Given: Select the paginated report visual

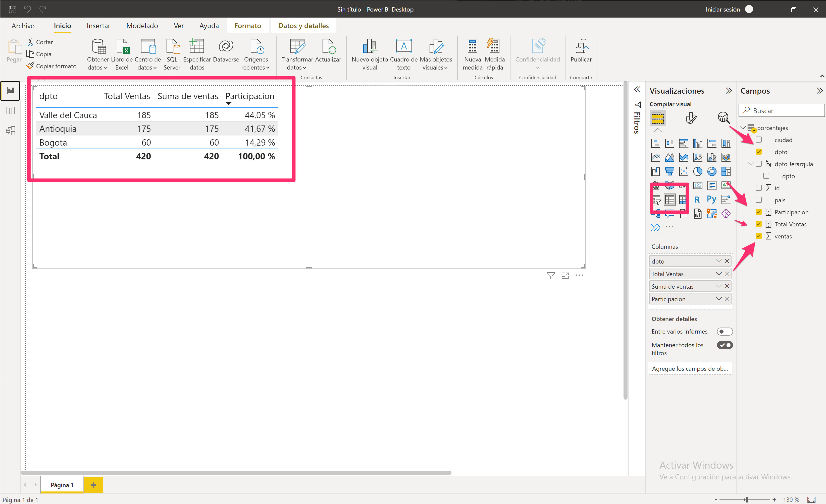Looking at the screenshot, I should tap(698, 214).
